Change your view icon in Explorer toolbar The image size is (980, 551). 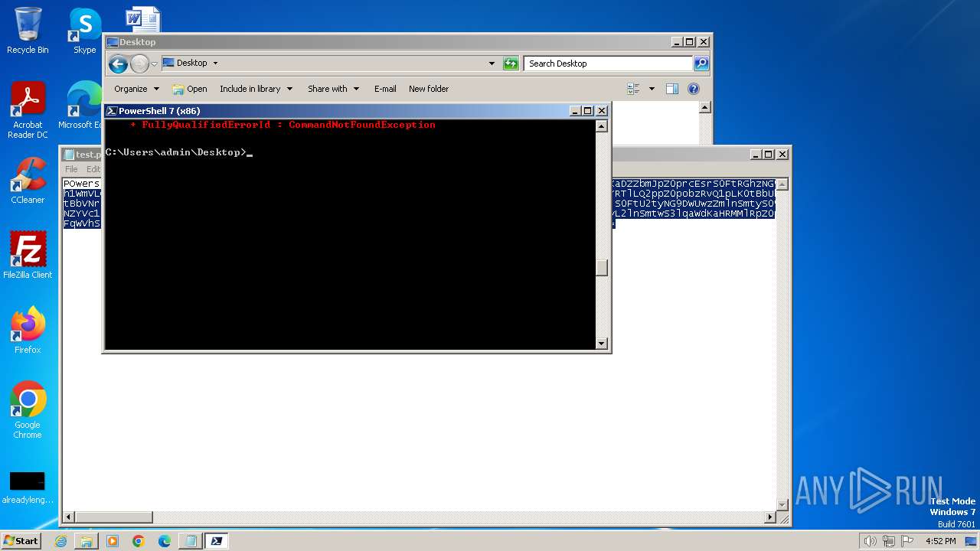click(x=633, y=89)
